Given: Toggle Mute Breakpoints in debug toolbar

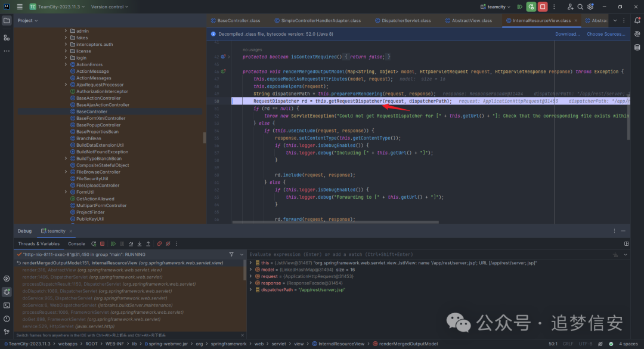Looking at the screenshot, I should point(168,244).
